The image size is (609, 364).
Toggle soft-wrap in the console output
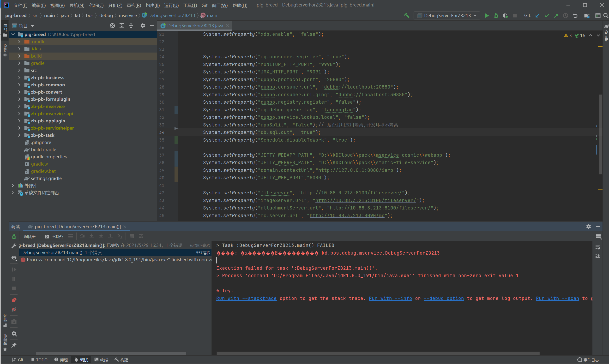pyautogui.click(x=598, y=247)
